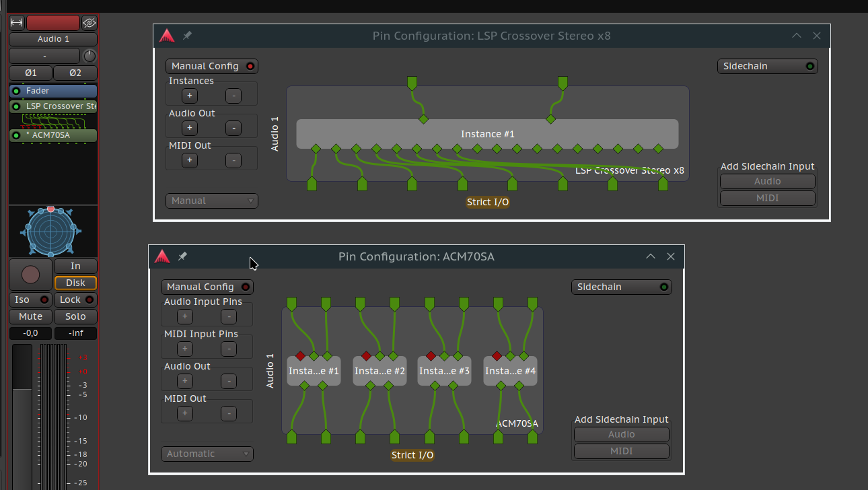Viewport: 868px width, 490px height.
Task: Add MIDI sidechain input in ACM70SA window
Action: [622, 451]
